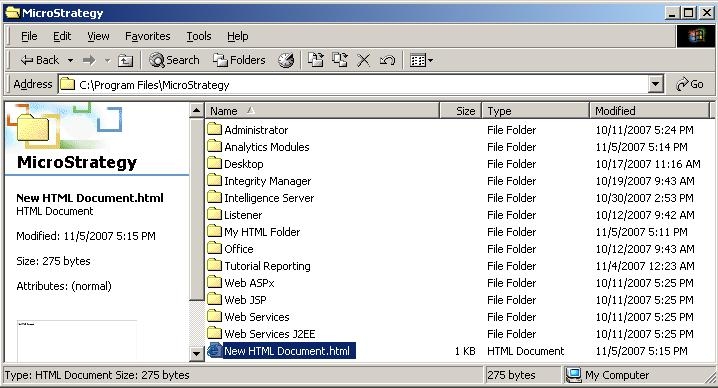Toggle the Folders pane
Screen dimensions: 718x388
tap(239, 60)
